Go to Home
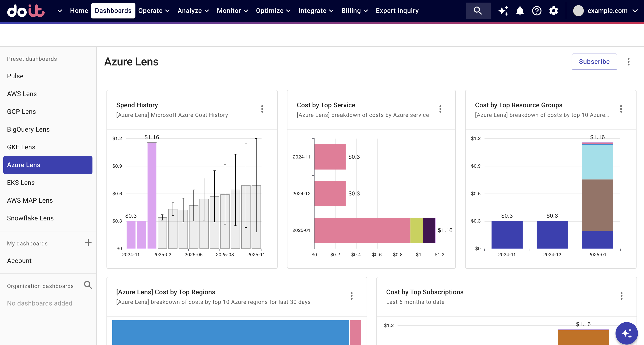Viewport: 644px width, 345px height. tap(79, 11)
